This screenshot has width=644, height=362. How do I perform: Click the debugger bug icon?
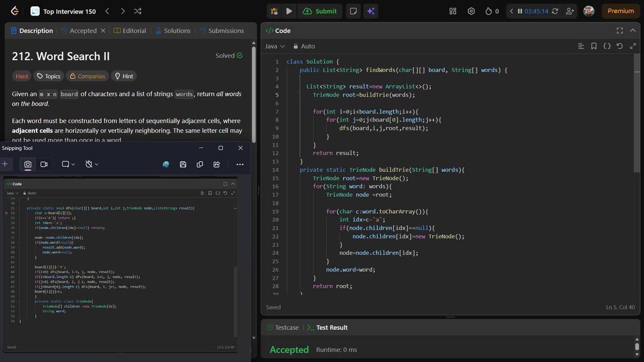tap(274, 11)
